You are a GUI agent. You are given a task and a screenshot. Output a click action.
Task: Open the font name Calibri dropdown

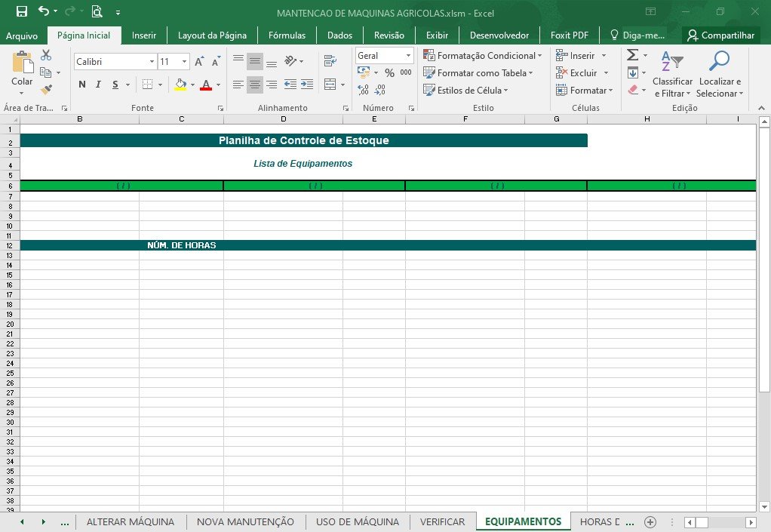(152, 61)
